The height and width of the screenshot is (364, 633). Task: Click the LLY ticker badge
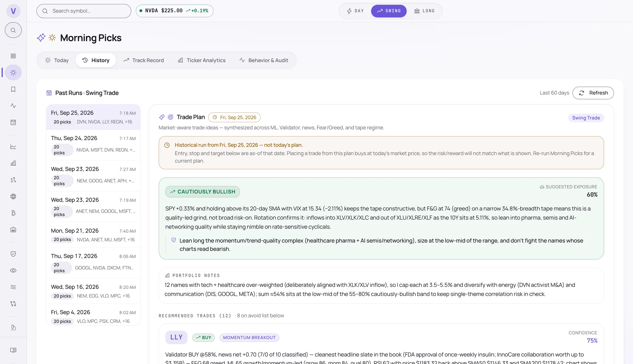[x=176, y=337]
